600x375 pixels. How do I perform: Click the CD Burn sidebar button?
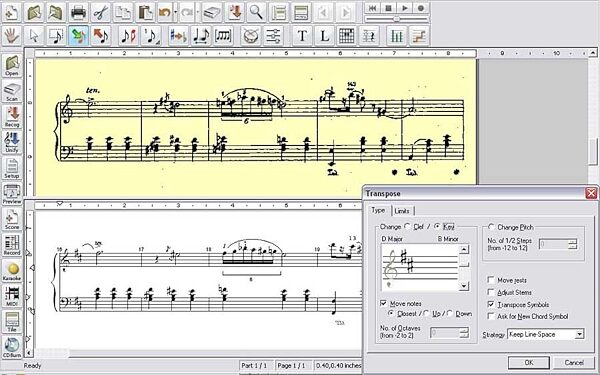(12, 348)
